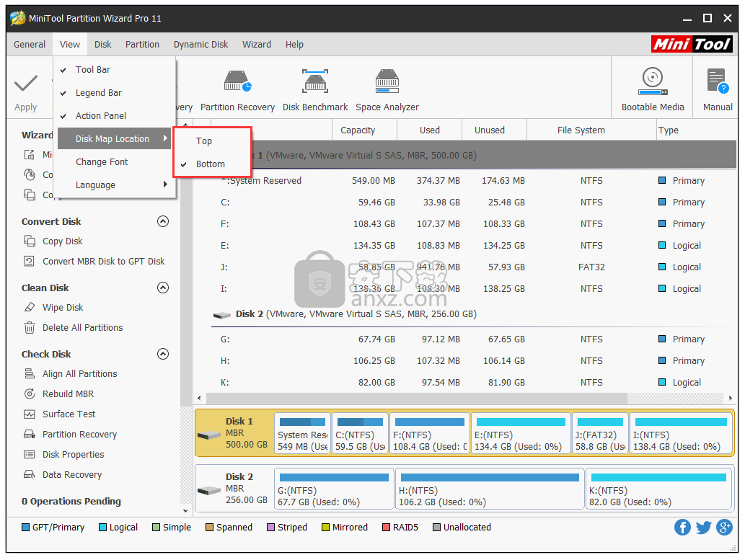This screenshot has width=745, height=560.
Task: Sort by the Capacity column header
Action: coord(364,130)
